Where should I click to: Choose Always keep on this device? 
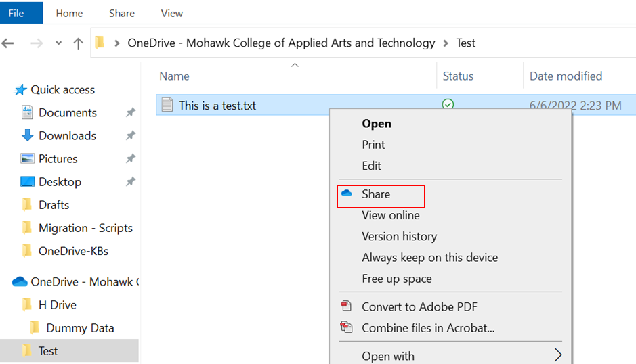429,257
